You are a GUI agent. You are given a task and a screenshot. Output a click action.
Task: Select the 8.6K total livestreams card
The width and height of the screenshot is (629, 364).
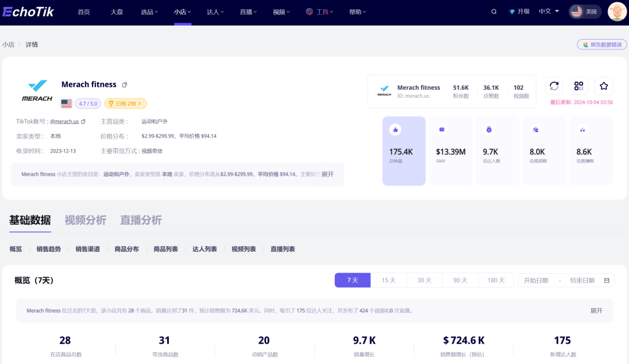click(x=591, y=151)
